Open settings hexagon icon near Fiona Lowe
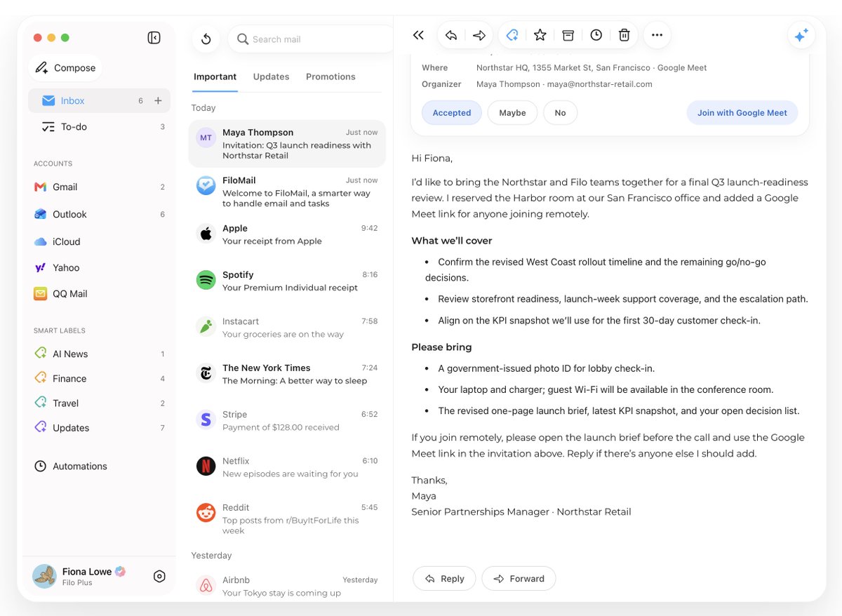The image size is (842, 616). [159, 577]
